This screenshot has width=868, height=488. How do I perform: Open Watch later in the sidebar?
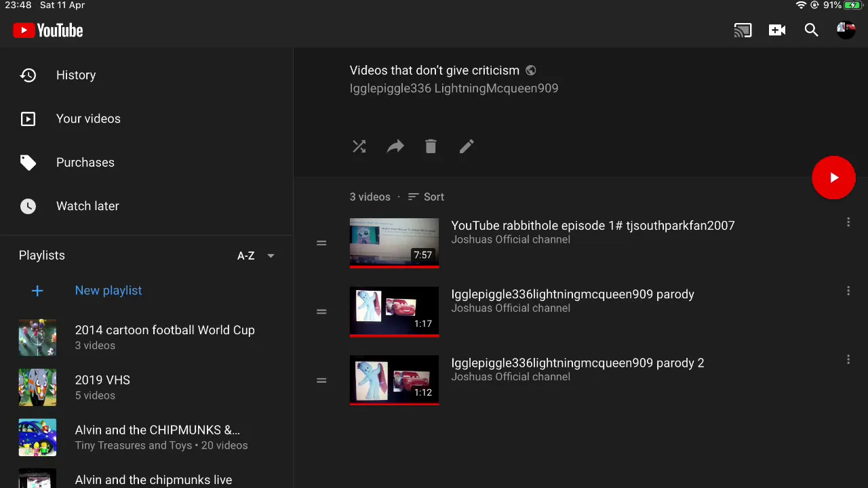pos(146,206)
